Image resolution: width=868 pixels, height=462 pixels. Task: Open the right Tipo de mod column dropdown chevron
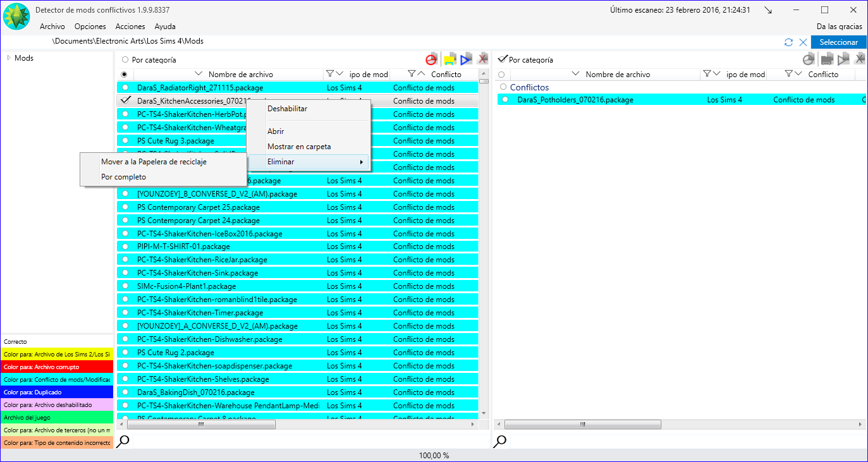pos(718,74)
